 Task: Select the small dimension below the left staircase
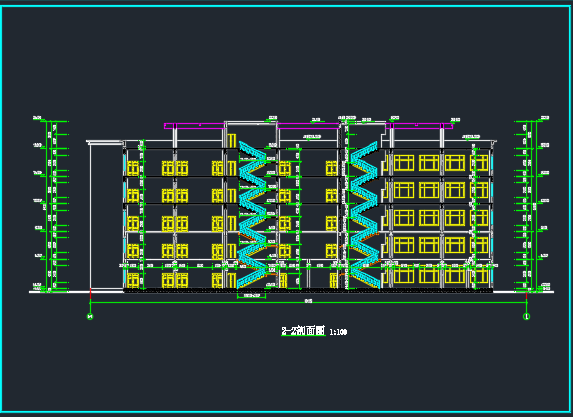click(251, 296)
